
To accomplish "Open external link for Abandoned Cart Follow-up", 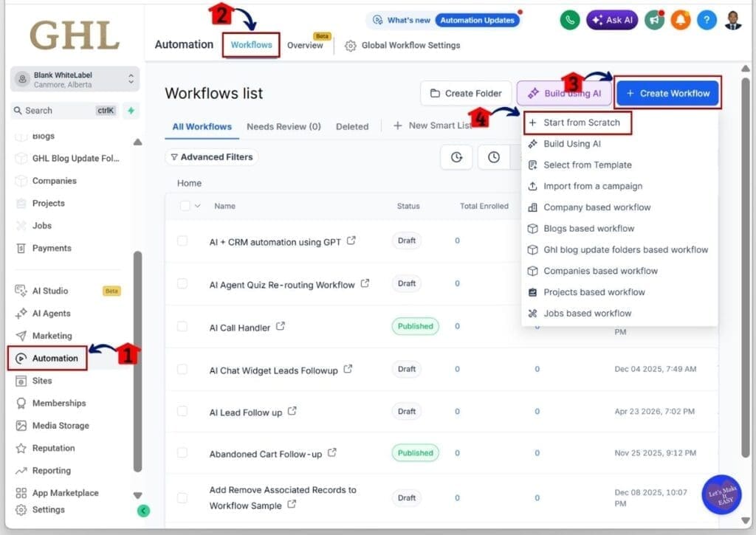I will [331, 452].
